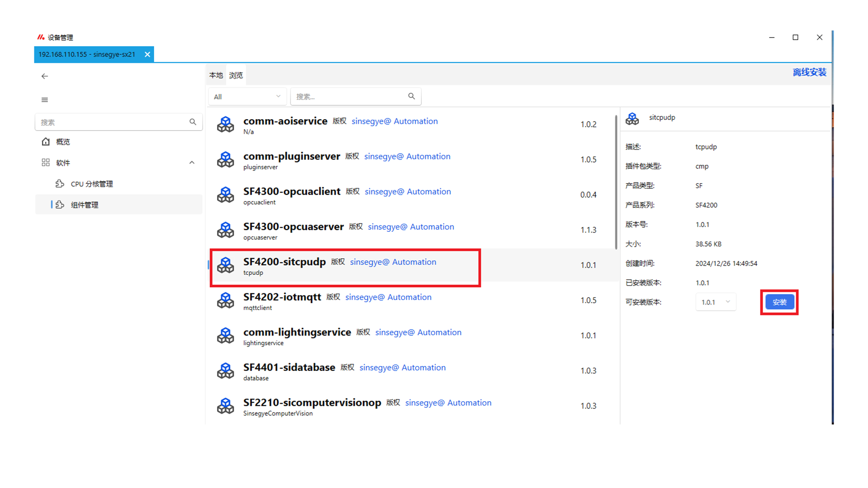
Task: Open 概览 overview in the sidebar
Action: coord(63,142)
